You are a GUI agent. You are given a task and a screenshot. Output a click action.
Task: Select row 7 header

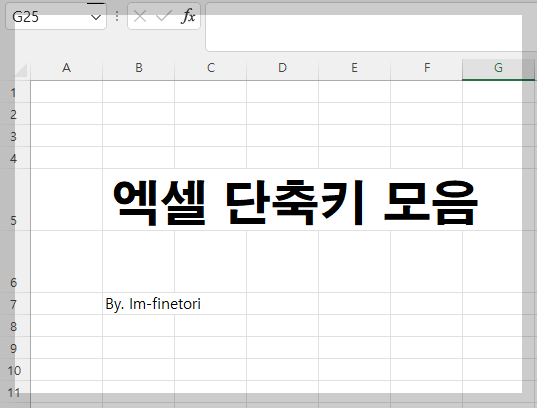tap(15, 304)
